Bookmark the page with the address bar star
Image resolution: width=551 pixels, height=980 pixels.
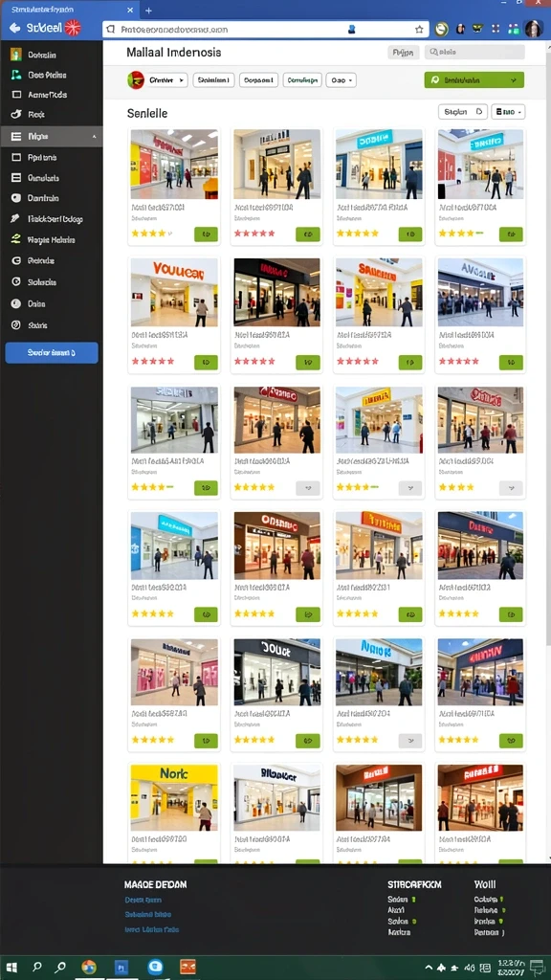coord(419,29)
